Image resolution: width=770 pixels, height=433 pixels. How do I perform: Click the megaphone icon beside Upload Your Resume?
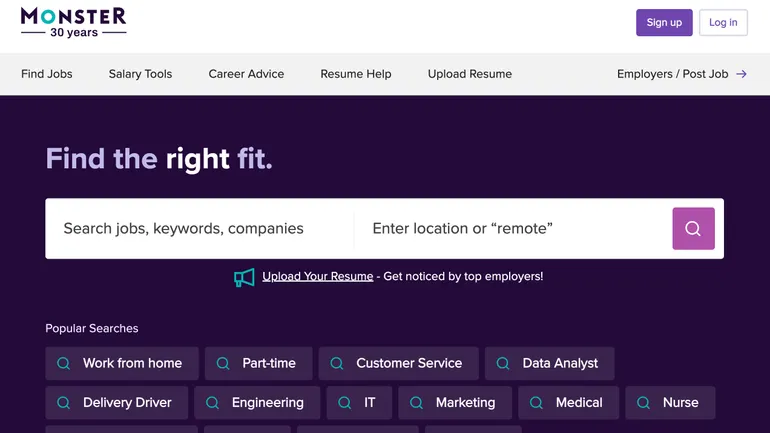(244, 277)
